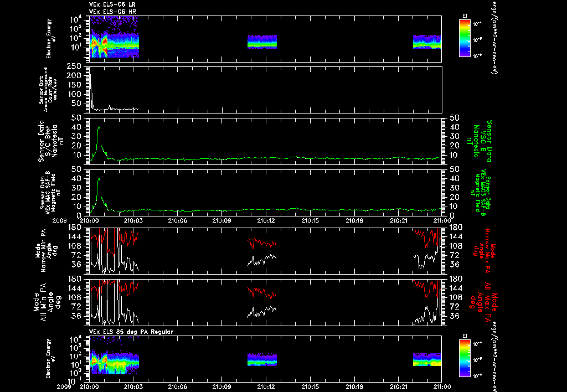Click the top spectrogram's data segment ending at 211:00
567x392 pixels.
point(427,42)
